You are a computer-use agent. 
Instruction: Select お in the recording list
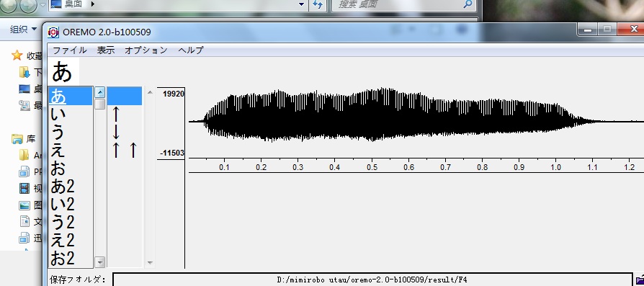(70, 168)
